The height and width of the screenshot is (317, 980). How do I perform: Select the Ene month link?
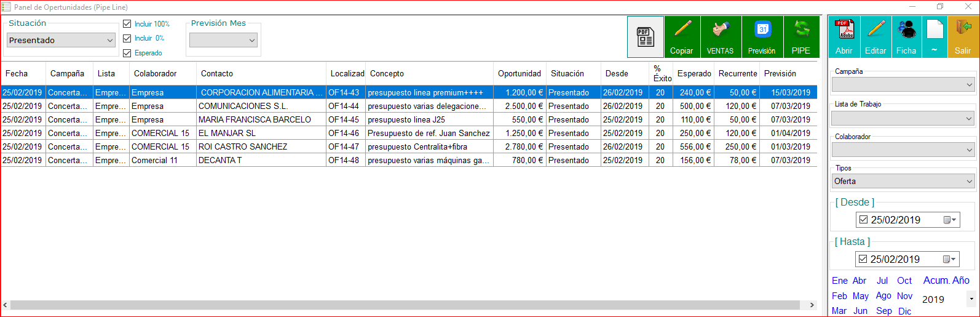840,281
